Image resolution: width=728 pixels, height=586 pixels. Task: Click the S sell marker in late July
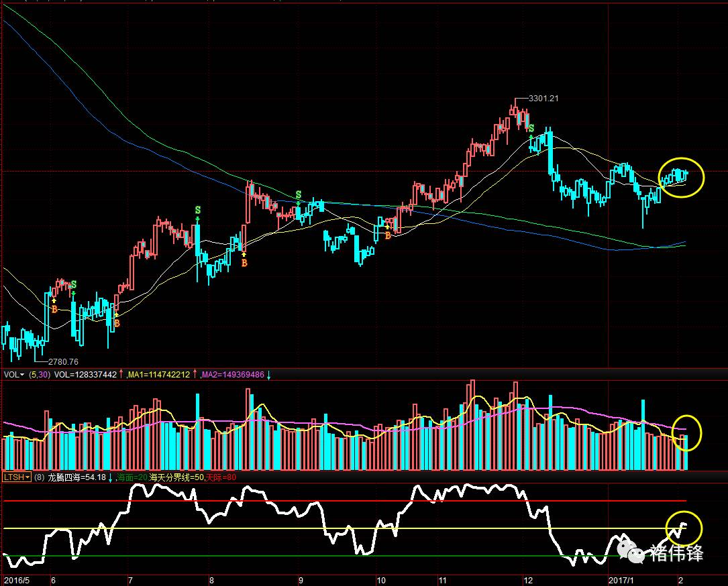pyautogui.click(x=198, y=210)
